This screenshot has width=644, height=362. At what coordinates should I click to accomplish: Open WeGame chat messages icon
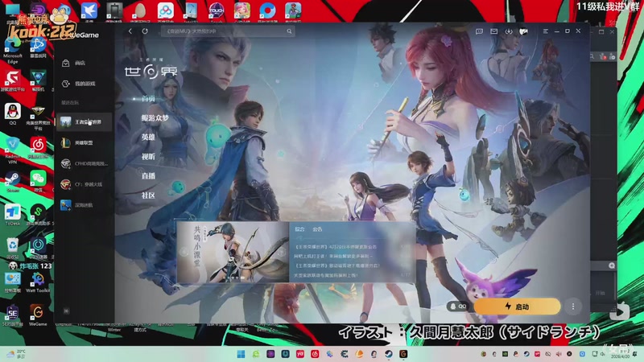(x=479, y=31)
